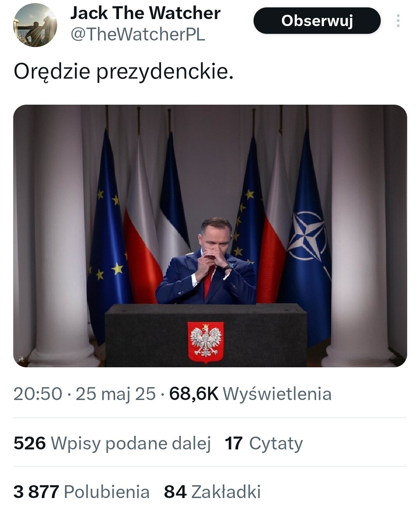This screenshot has width=420, height=507.
Task: Click the 20:50 post timestamp
Action: point(38,394)
